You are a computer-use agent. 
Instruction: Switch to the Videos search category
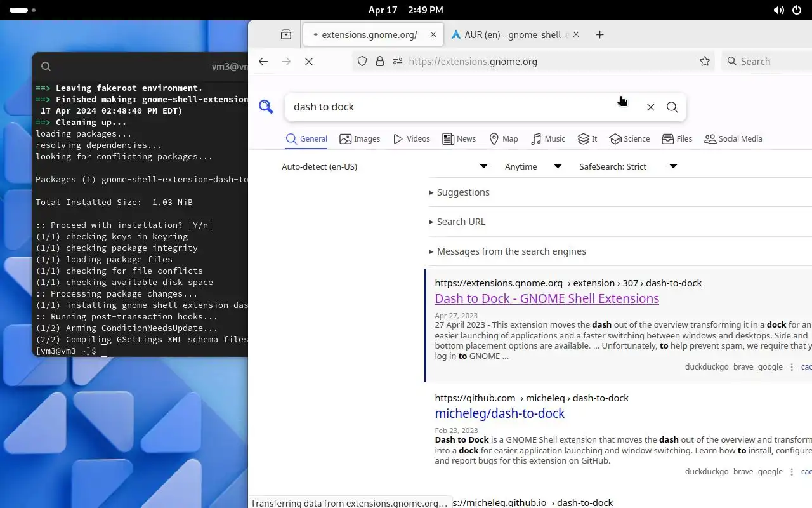point(412,139)
